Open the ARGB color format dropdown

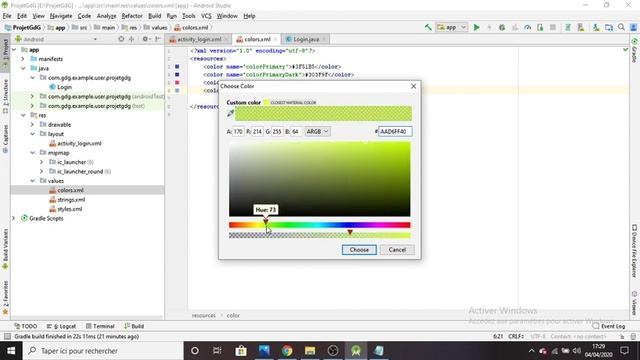317,131
